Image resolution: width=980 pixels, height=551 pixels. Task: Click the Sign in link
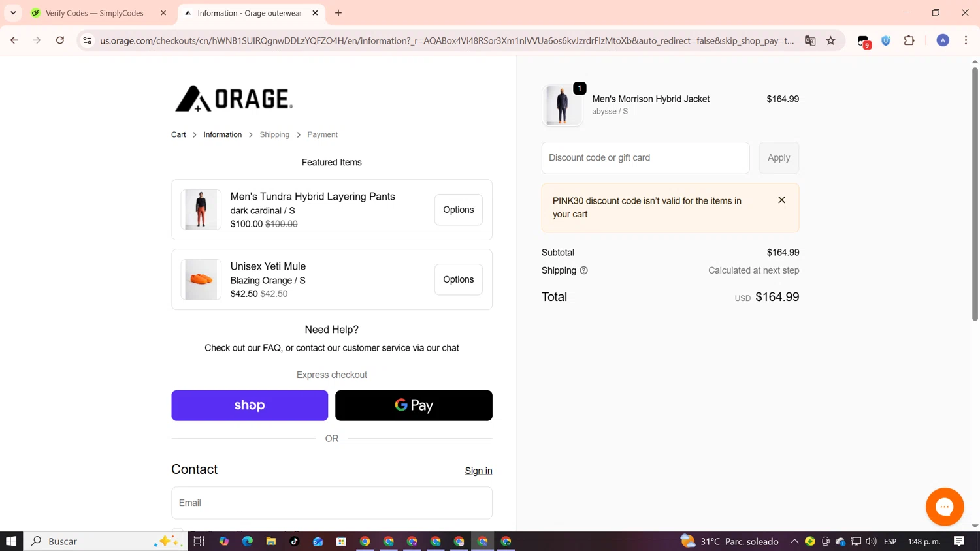tap(478, 471)
